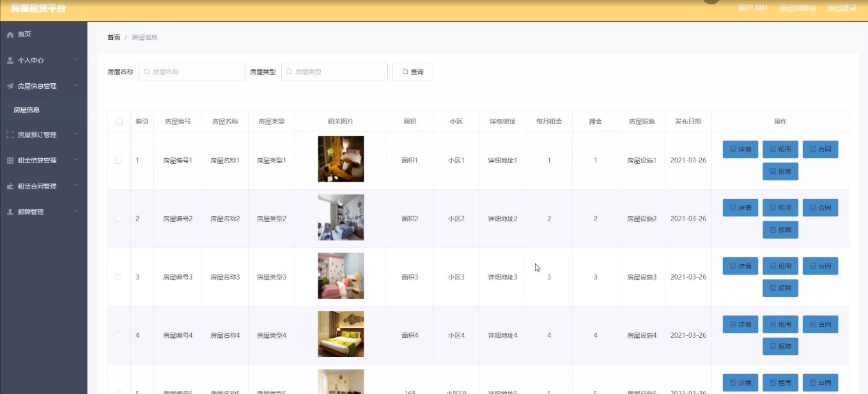Click 租用 button for 房屋名称3
This screenshot has width=868, height=394.
click(780, 266)
